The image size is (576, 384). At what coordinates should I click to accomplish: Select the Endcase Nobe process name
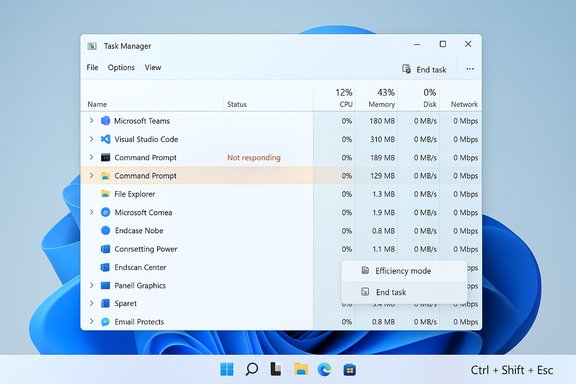(139, 231)
